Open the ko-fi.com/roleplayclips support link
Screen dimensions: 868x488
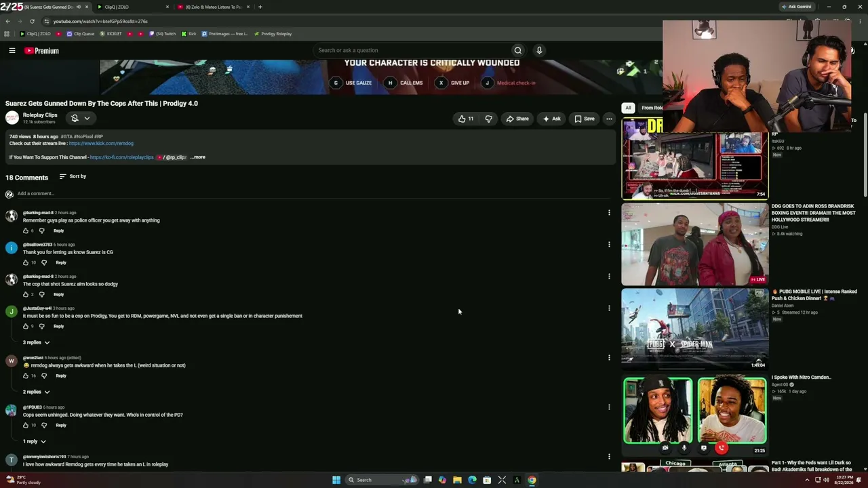[x=122, y=157]
